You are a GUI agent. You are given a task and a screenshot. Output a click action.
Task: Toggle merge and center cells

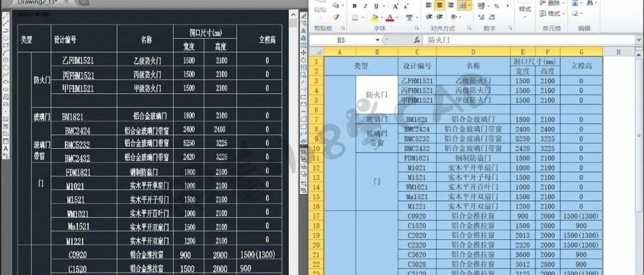pos(462,5)
